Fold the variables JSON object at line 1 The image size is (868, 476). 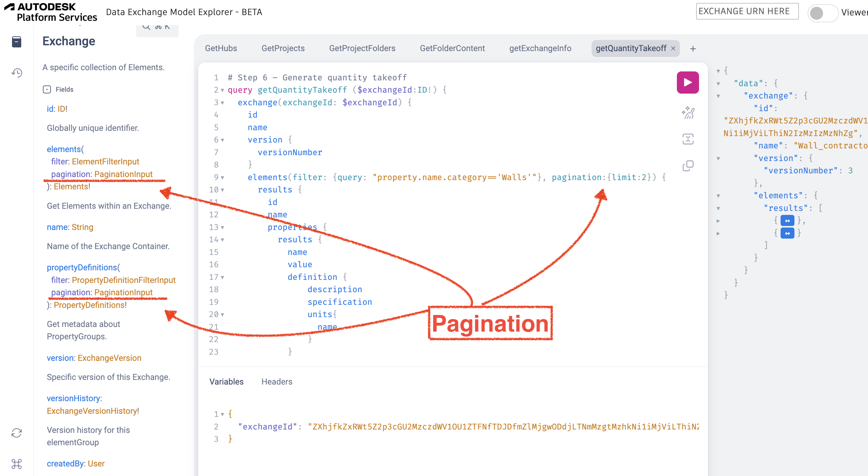[x=223, y=414]
